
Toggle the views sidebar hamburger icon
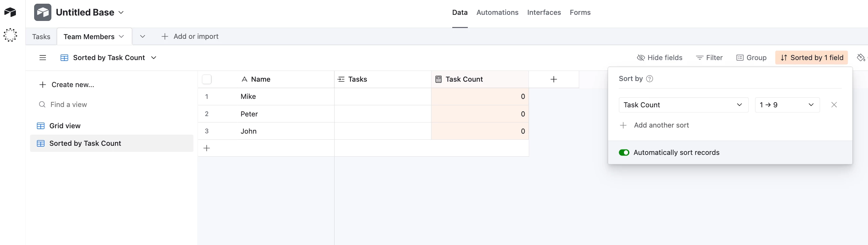(43, 58)
